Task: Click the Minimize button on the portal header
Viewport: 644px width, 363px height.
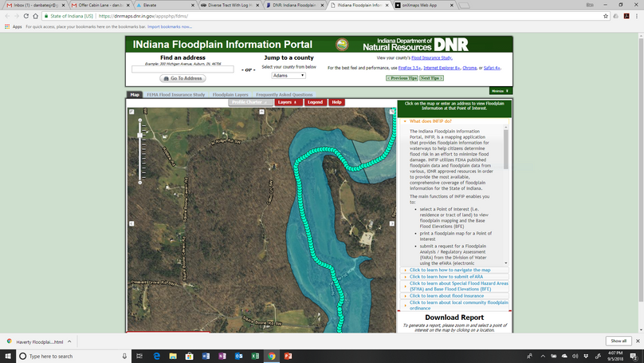Action: coord(501,91)
